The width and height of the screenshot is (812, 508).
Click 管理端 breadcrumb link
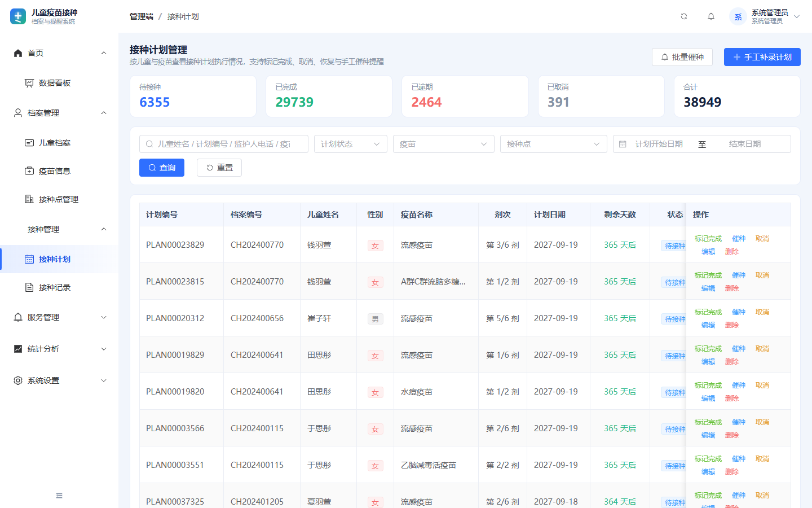click(x=142, y=16)
